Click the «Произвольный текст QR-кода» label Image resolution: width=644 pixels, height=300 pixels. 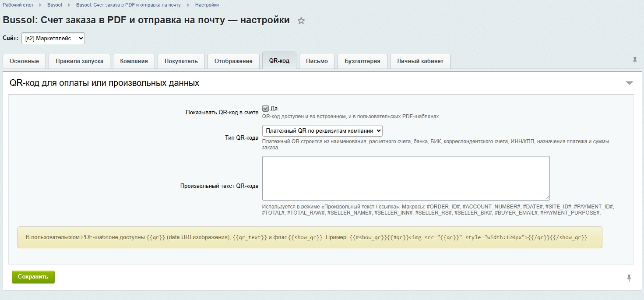click(x=219, y=186)
